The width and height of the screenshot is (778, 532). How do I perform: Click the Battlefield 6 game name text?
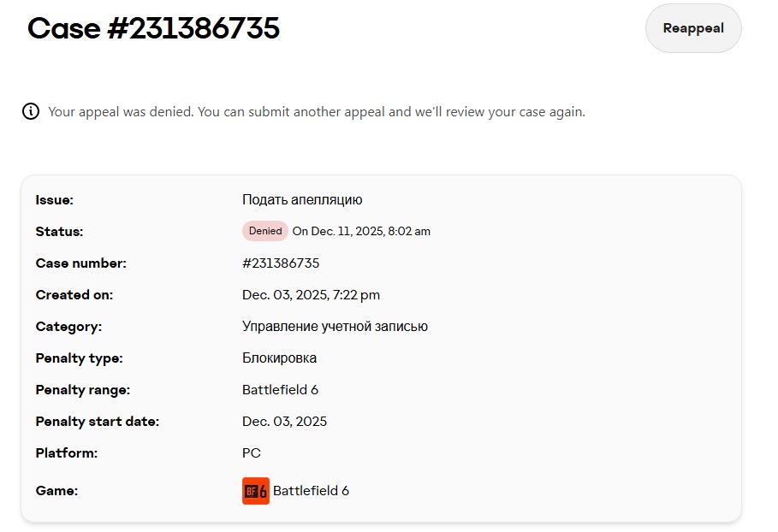click(x=311, y=491)
